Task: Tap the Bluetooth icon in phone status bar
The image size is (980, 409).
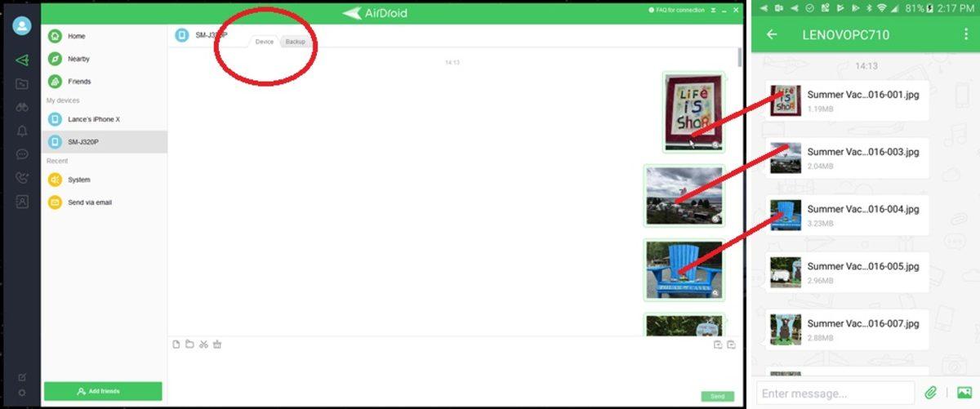Action: [x=870, y=8]
